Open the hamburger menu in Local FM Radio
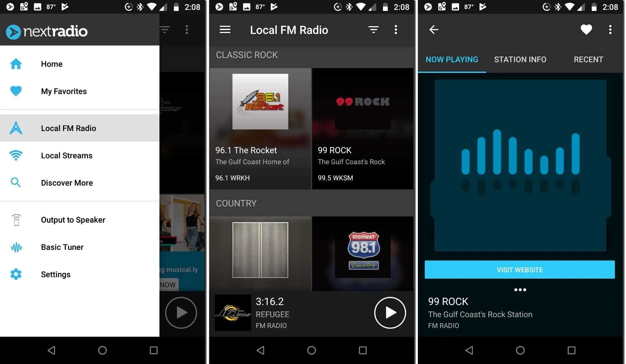The width and height of the screenshot is (626, 364). [224, 29]
